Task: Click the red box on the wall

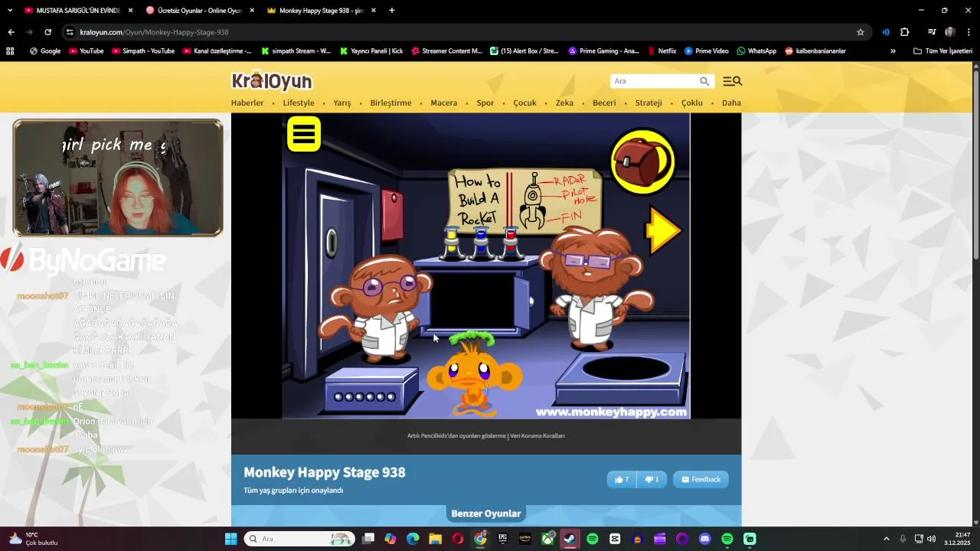Action: coord(392,215)
